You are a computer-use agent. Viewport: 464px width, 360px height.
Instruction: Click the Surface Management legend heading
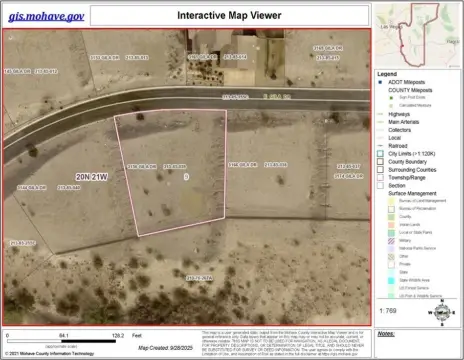(412, 193)
